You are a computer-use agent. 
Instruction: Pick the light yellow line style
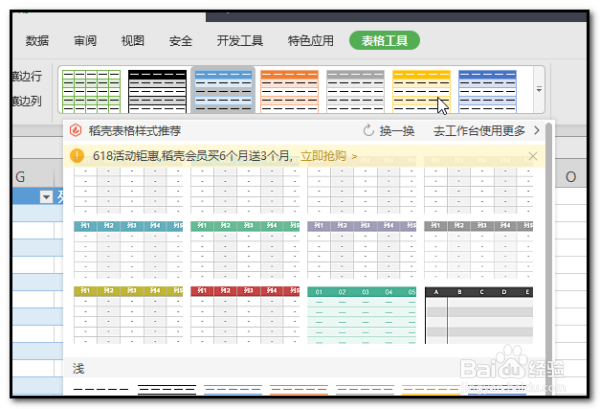click(x=431, y=389)
